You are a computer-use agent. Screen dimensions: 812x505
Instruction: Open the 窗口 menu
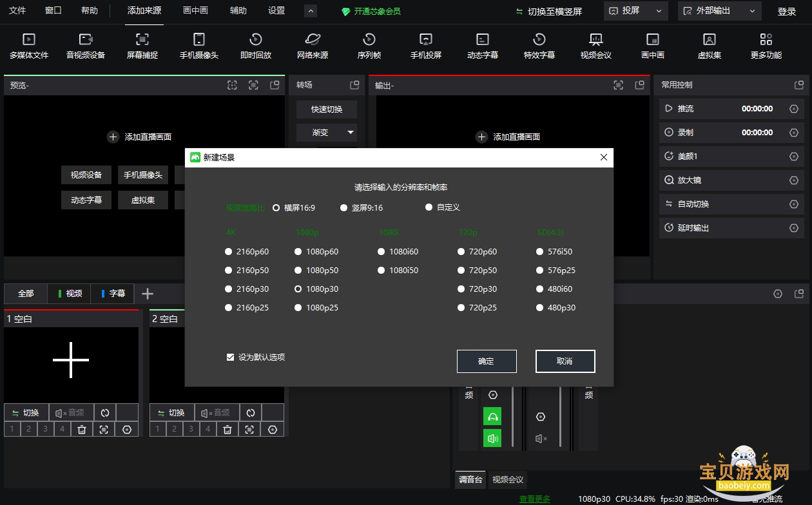(53, 11)
